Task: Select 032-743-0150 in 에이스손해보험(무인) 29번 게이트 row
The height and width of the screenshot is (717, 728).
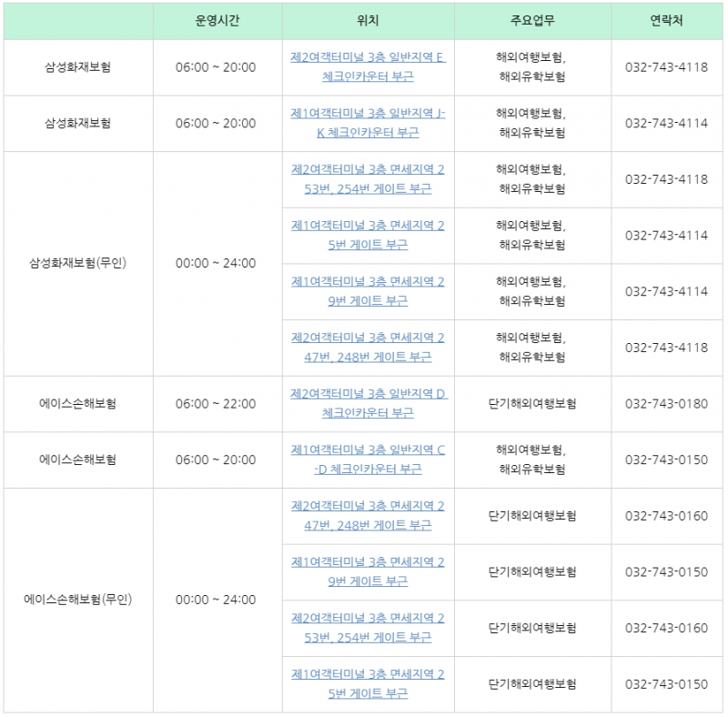Action: click(666, 572)
